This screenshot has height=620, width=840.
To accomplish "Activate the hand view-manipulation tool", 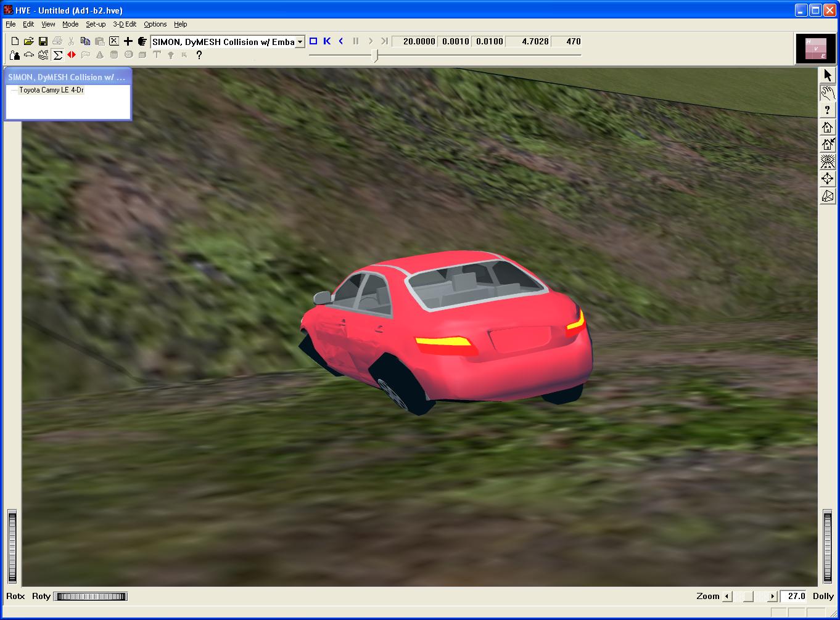I will pos(827,92).
